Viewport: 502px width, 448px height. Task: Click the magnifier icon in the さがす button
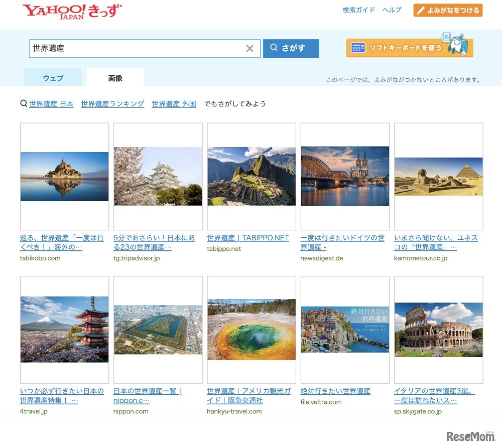[x=274, y=48]
